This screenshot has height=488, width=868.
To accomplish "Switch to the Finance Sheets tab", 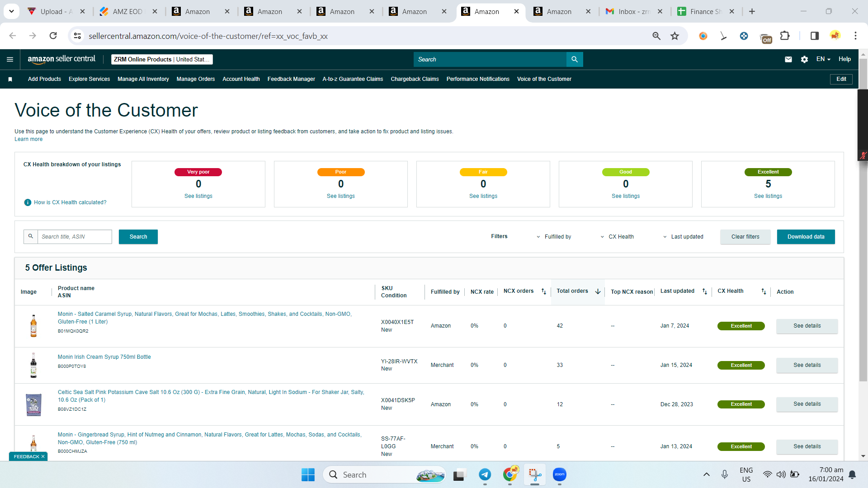I will 706,11.
